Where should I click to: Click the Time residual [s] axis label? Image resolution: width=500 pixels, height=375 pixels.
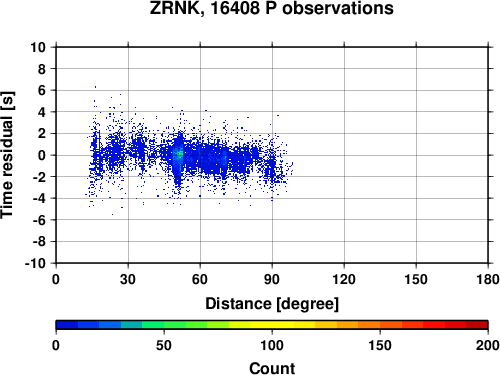click(x=8, y=155)
